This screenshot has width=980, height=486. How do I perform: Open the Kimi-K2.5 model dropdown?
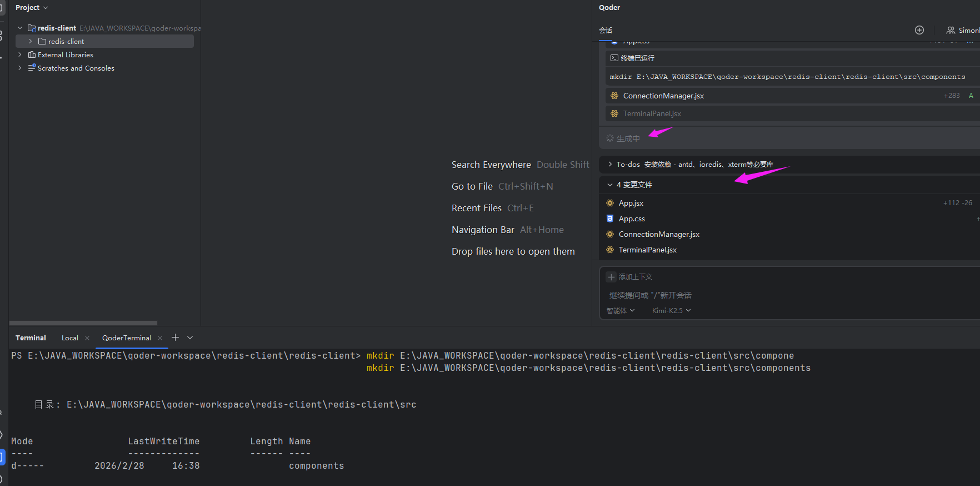(x=671, y=311)
